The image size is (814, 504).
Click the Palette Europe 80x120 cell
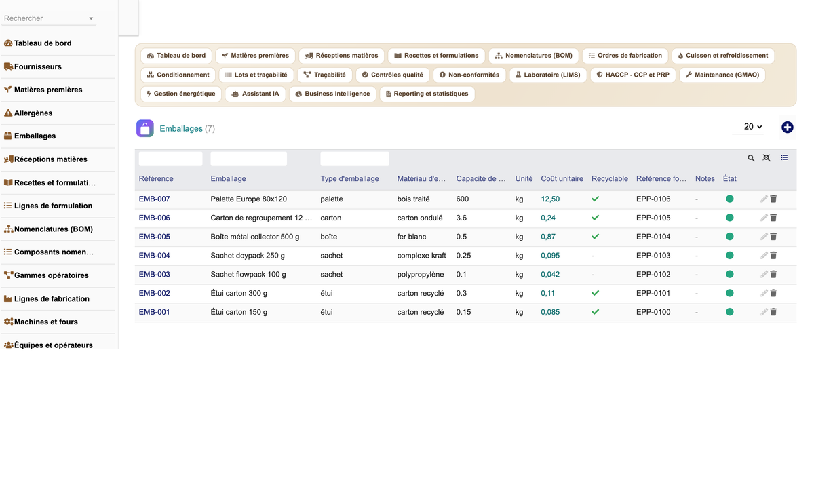coord(249,199)
